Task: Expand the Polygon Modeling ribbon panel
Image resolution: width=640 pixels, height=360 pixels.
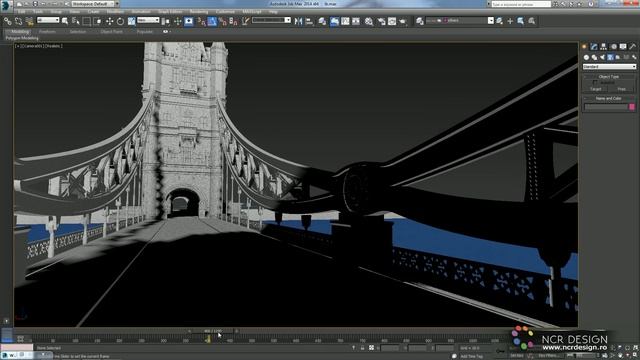Action: point(22,38)
